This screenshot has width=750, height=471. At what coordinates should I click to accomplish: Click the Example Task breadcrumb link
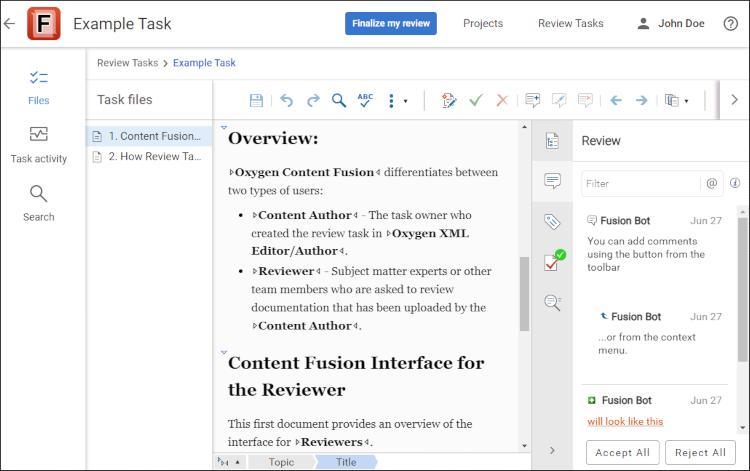tap(204, 63)
